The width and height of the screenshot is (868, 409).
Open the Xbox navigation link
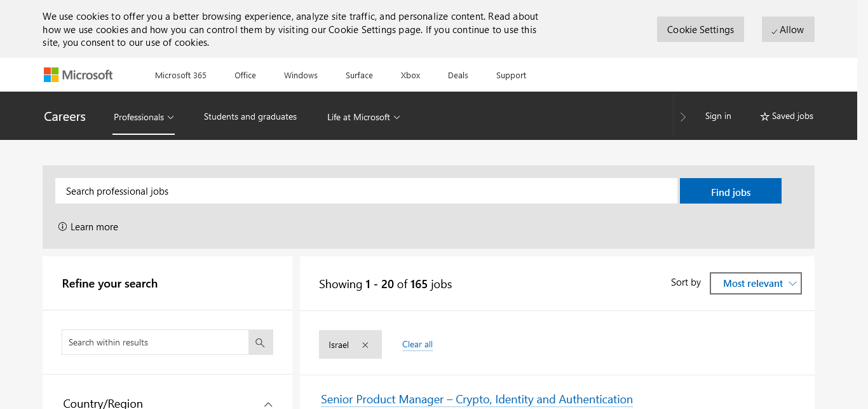coord(410,75)
